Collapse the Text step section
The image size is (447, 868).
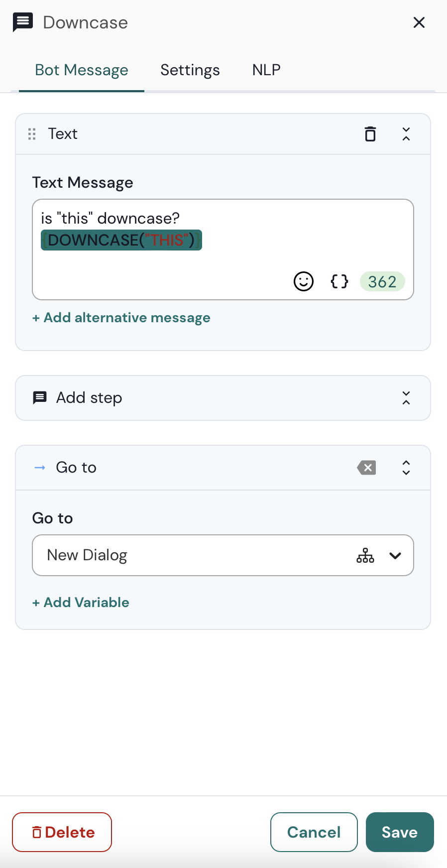[406, 134]
